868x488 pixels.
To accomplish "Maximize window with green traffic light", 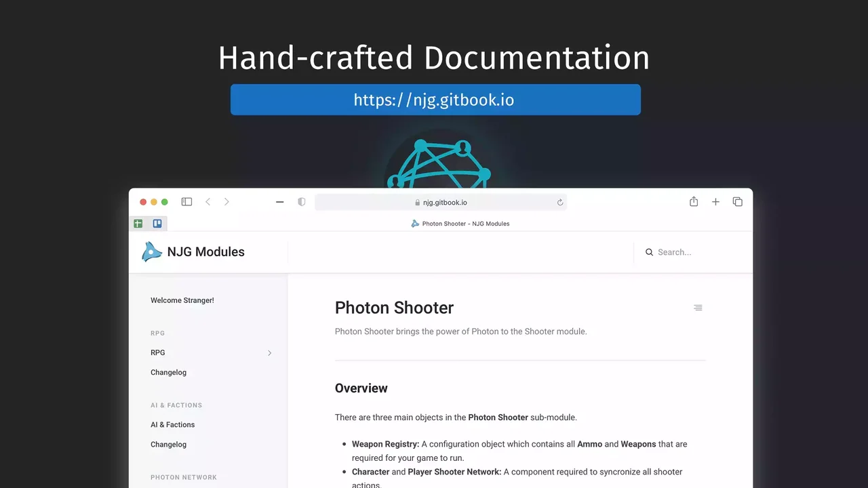I will tap(165, 202).
